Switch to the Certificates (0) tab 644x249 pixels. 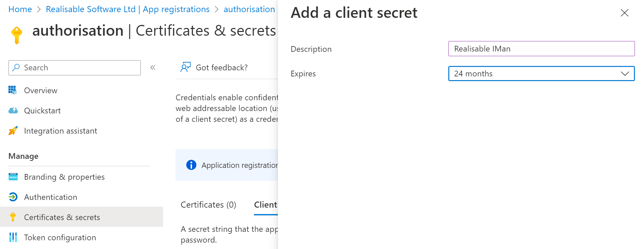(208, 205)
